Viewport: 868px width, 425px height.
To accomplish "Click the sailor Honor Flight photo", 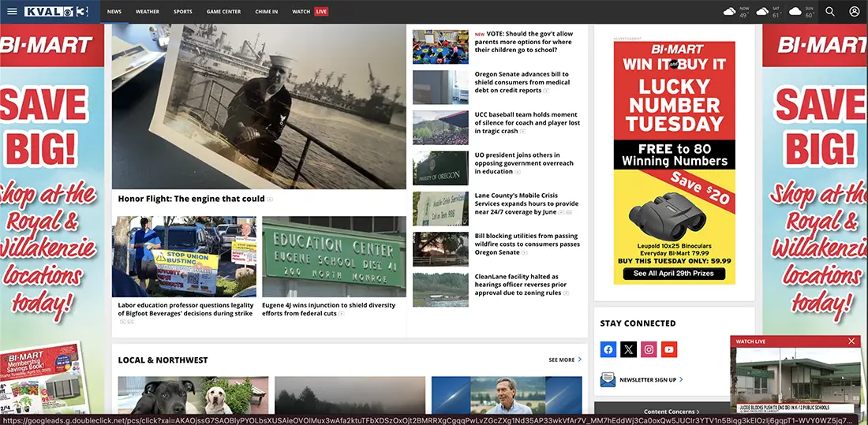I will (x=259, y=106).
